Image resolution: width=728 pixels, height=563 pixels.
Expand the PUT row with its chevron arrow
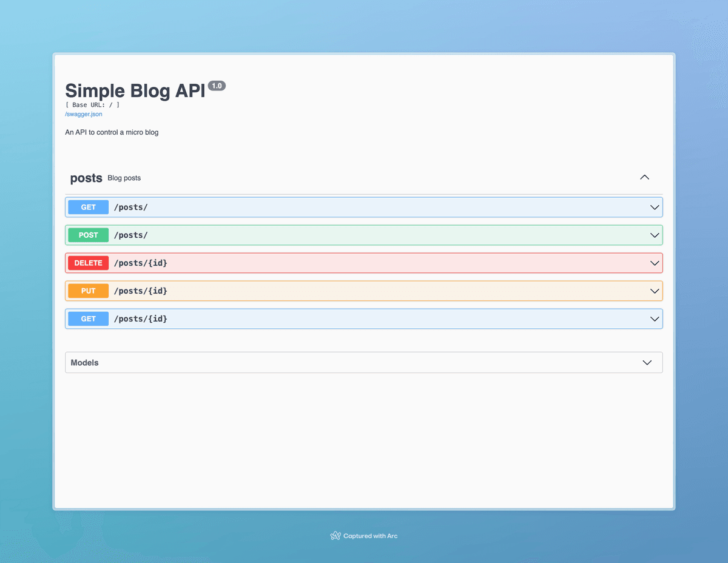[x=655, y=291]
